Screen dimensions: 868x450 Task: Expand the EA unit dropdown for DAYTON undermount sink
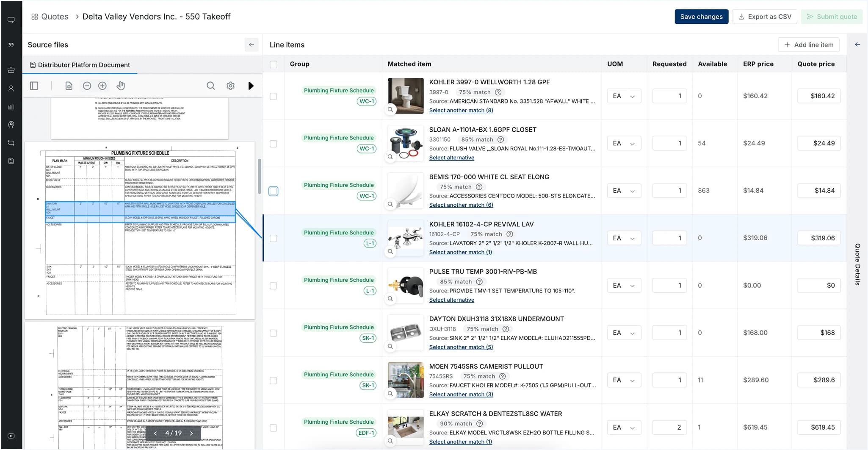624,333
